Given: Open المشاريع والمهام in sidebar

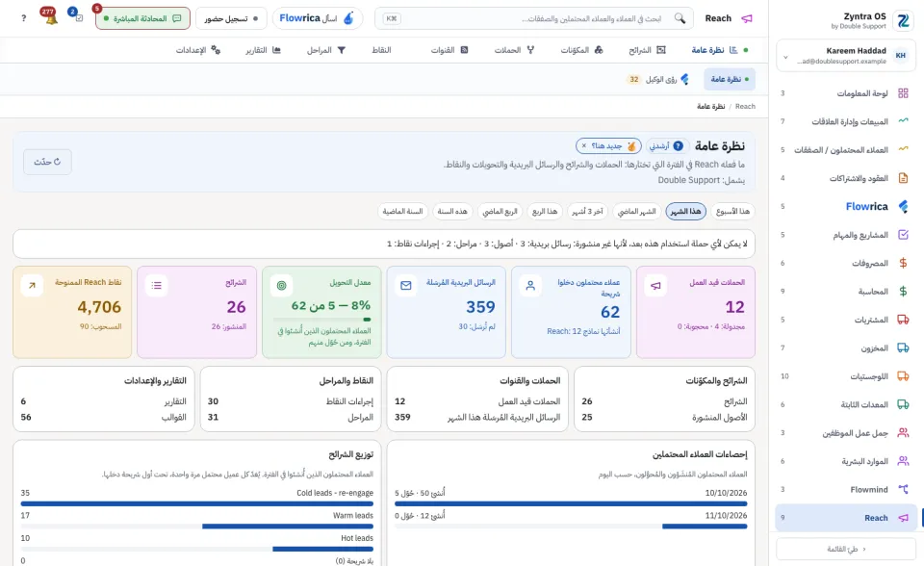Looking at the screenshot, I should [x=844, y=235].
